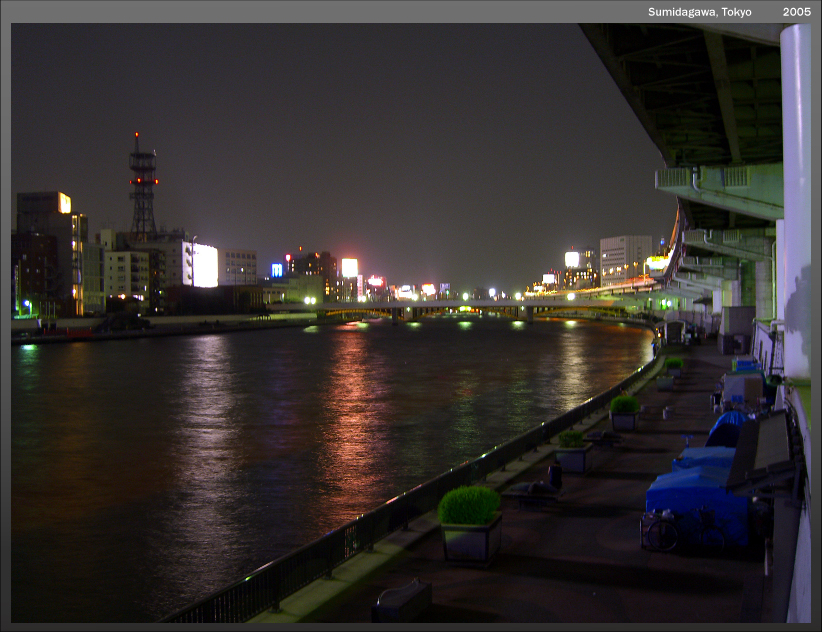Click the 'Sumidagawa, Tokyo' caption text
This screenshot has height=632, width=822.
point(699,12)
